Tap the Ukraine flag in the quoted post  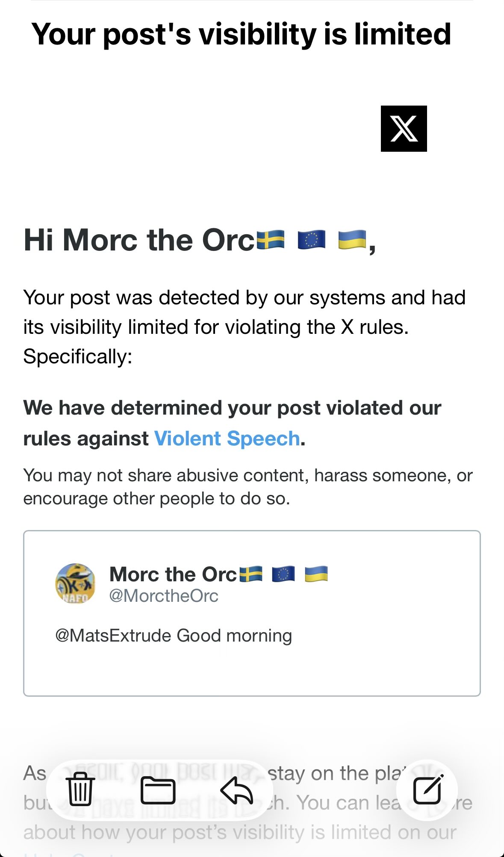tap(316, 574)
